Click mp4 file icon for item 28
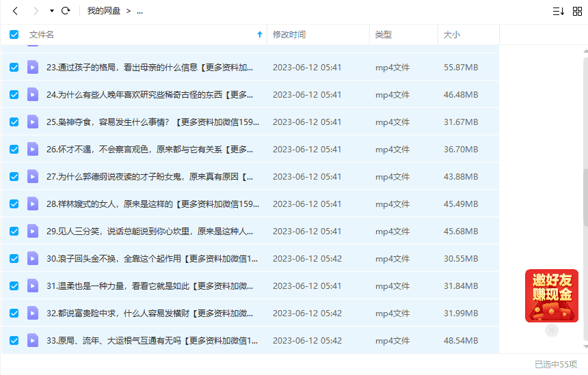The height and width of the screenshot is (375, 588). [x=33, y=204]
